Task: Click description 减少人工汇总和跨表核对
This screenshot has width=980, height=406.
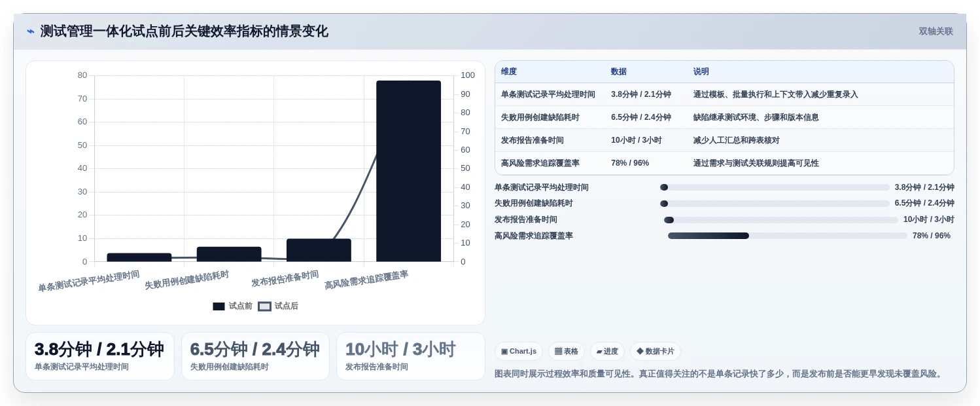Action: pos(737,140)
